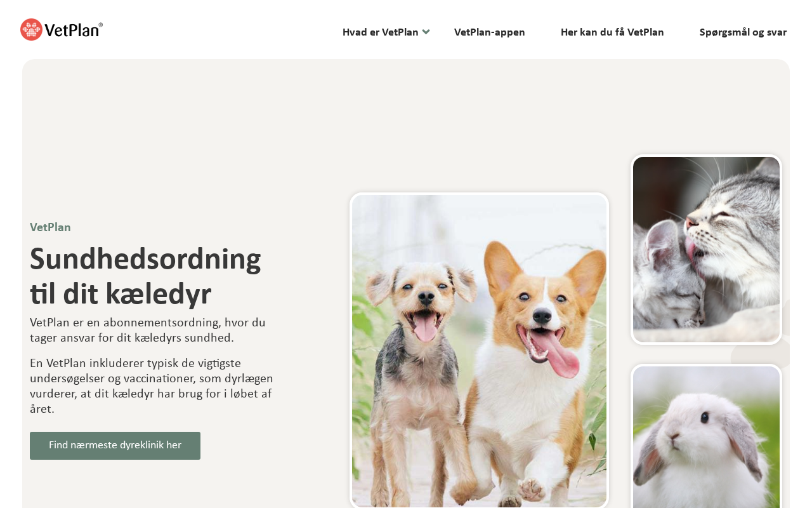Click the red VetPlan paw logo icon
The height and width of the screenshot is (508, 812).
click(x=31, y=30)
